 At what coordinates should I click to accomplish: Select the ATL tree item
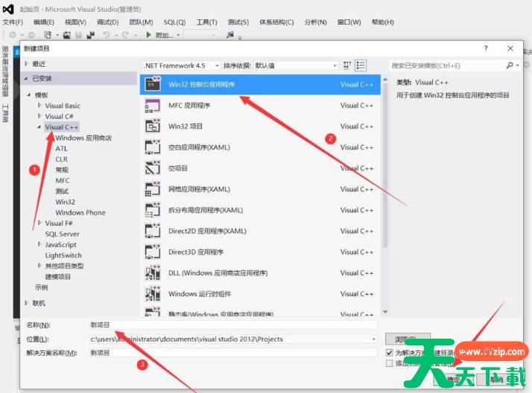coord(61,148)
